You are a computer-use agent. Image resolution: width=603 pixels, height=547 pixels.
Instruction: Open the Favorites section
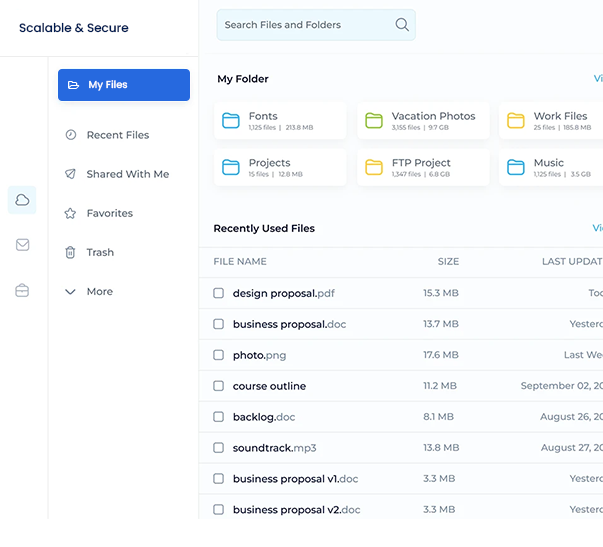[109, 213]
